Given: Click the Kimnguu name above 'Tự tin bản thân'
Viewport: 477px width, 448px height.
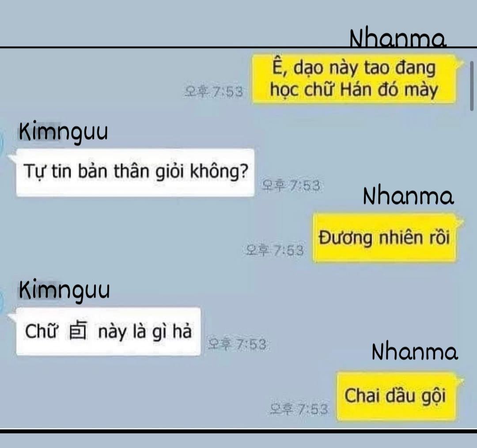Looking at the screenshot, I should [63, 133].
